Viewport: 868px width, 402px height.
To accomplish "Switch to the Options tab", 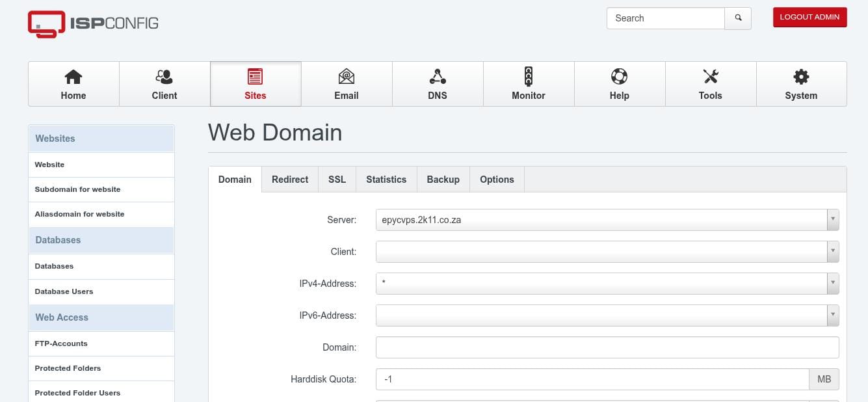I will (497, 180).
